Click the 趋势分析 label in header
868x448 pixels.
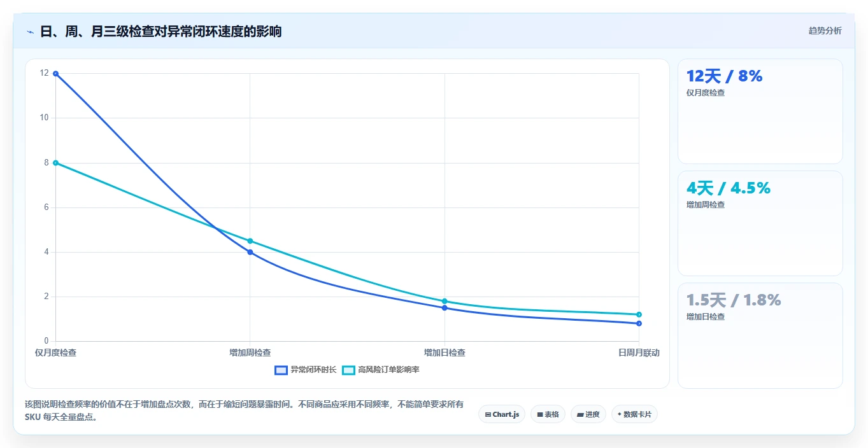tap(825, 31)
